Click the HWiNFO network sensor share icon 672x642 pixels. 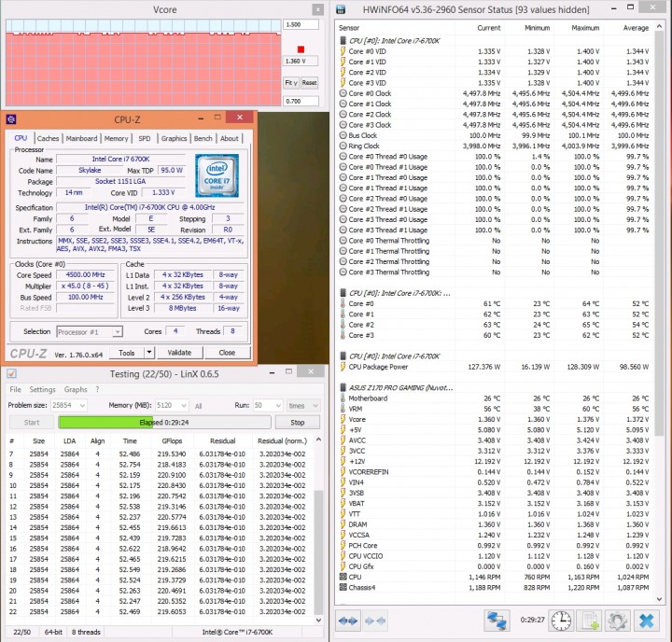pos(497,621)
